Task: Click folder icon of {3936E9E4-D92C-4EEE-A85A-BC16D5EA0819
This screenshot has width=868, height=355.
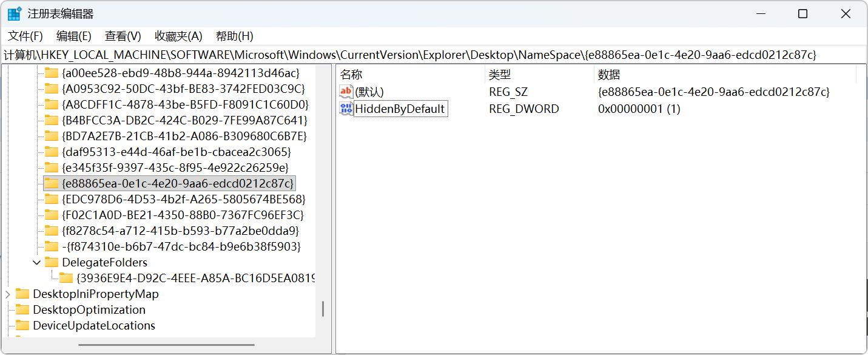Action: (x=66, y=279)
